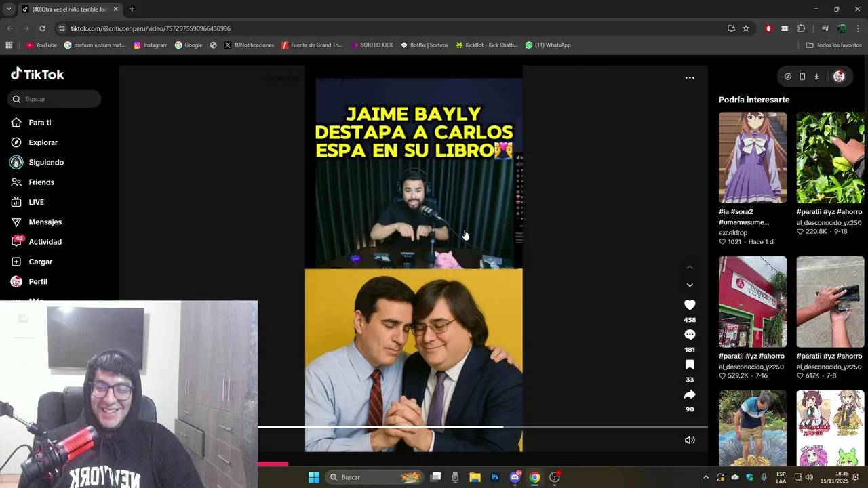Go to previous video up chevron

pyautogui.click(x=690, y=267)
